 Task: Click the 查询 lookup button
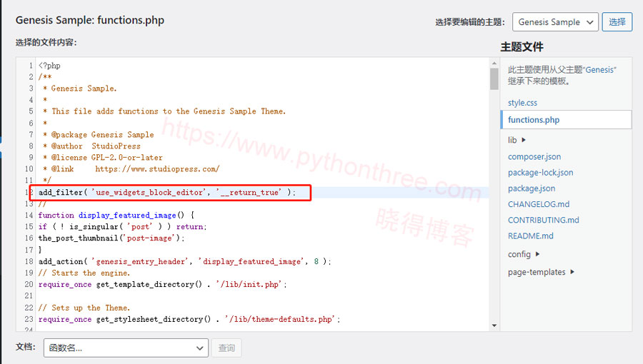(226, 348)
